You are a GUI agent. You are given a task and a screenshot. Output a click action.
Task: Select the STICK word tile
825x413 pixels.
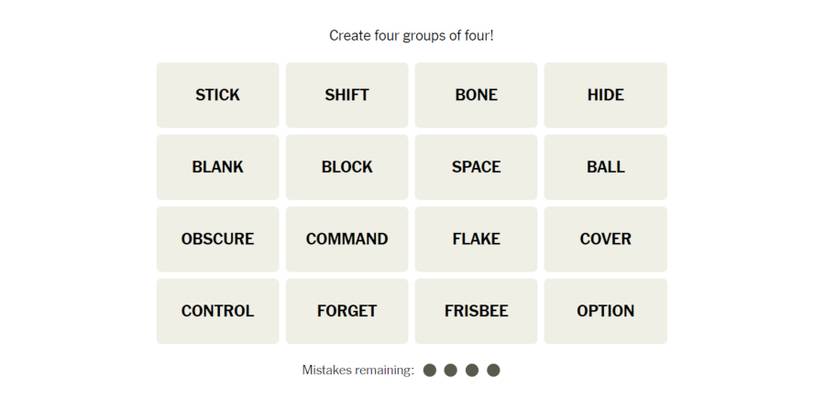tap(217, 95)
